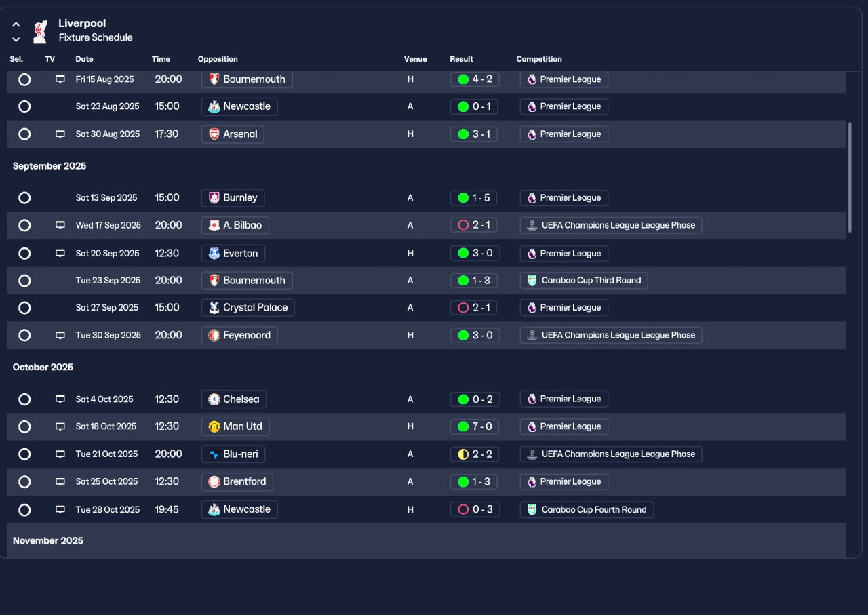Viewport: 868px width, 615px height.
Task: Click the Blu-neri club badge
Action: pos(214,454)
